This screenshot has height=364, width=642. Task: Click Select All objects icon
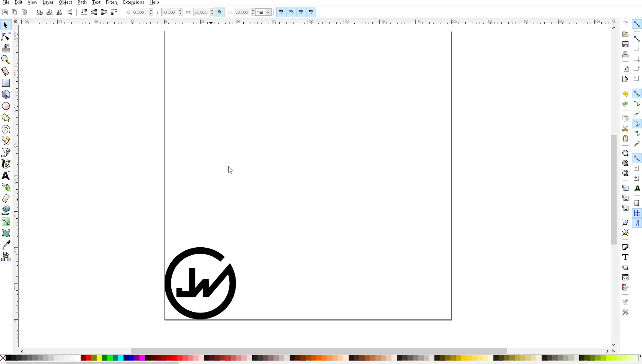pyautogui.click(x=5, y=12)
